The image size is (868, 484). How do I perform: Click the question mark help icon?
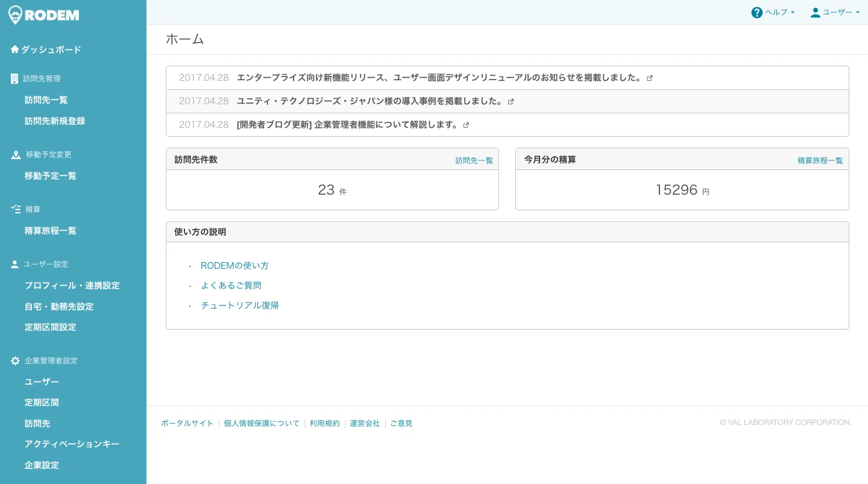(756, 13)
